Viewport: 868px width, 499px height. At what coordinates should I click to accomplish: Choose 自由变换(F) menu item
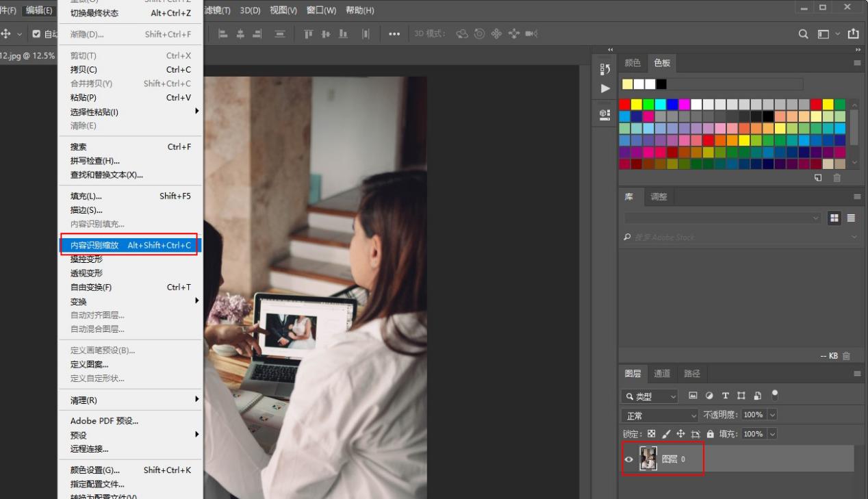(131, 287)
